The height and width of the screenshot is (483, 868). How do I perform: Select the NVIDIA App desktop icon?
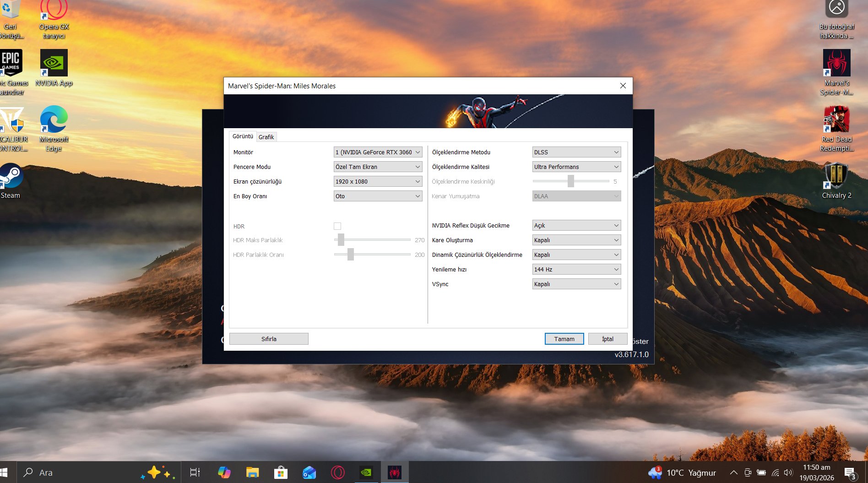click(x=54, y=68)
